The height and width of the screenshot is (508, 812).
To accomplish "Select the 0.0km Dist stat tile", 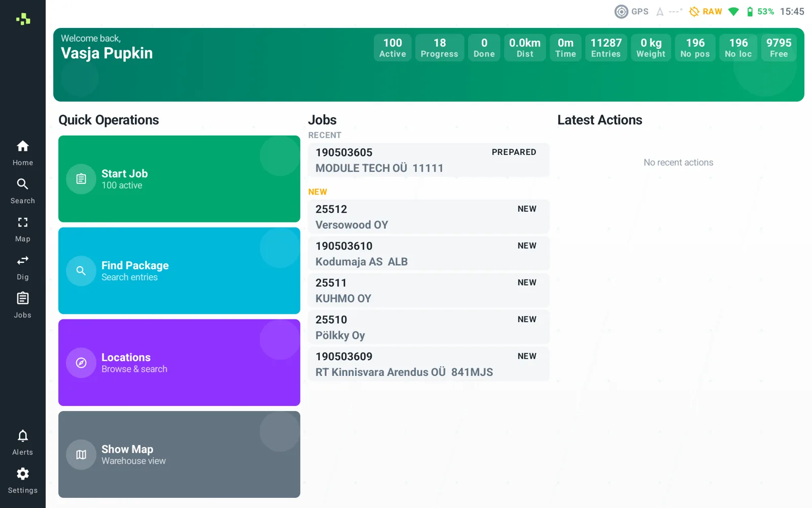I will pos(525,48).
